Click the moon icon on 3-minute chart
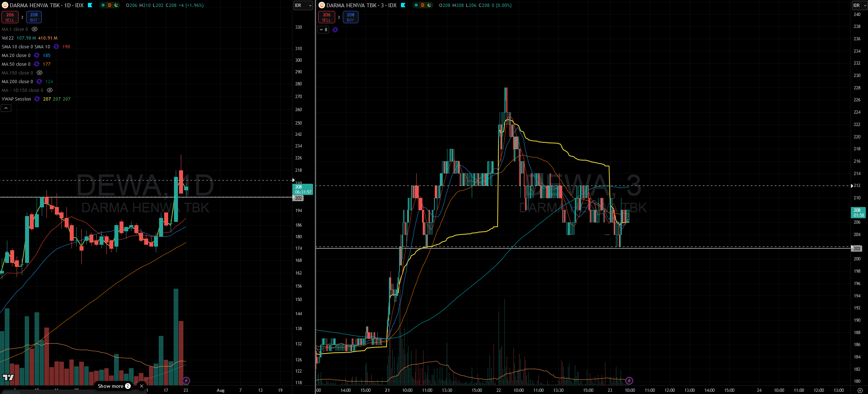This screenshot has width=868, height=394. click(429, 5)
